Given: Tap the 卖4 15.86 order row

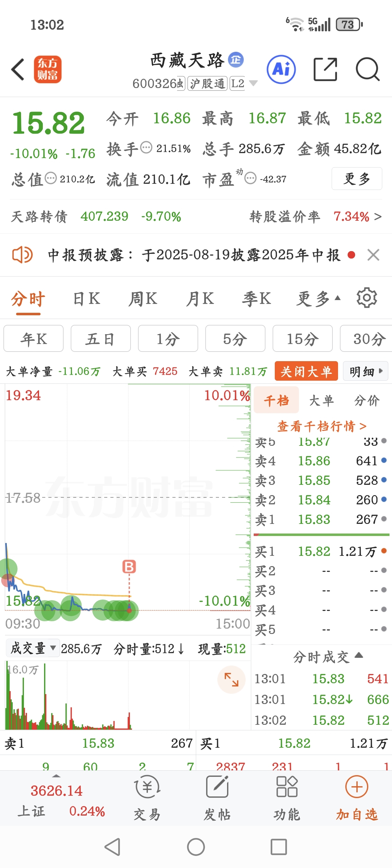Looking at the screenshot, I should [x=321, y=461].
